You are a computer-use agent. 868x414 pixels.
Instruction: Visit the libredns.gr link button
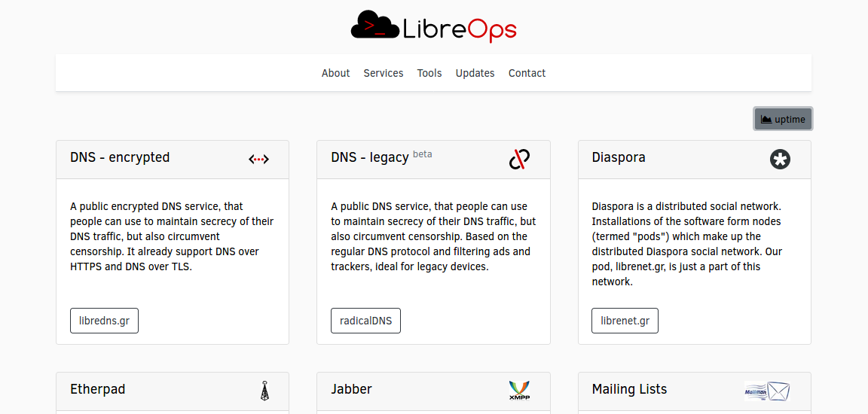(x=104, y=321)
